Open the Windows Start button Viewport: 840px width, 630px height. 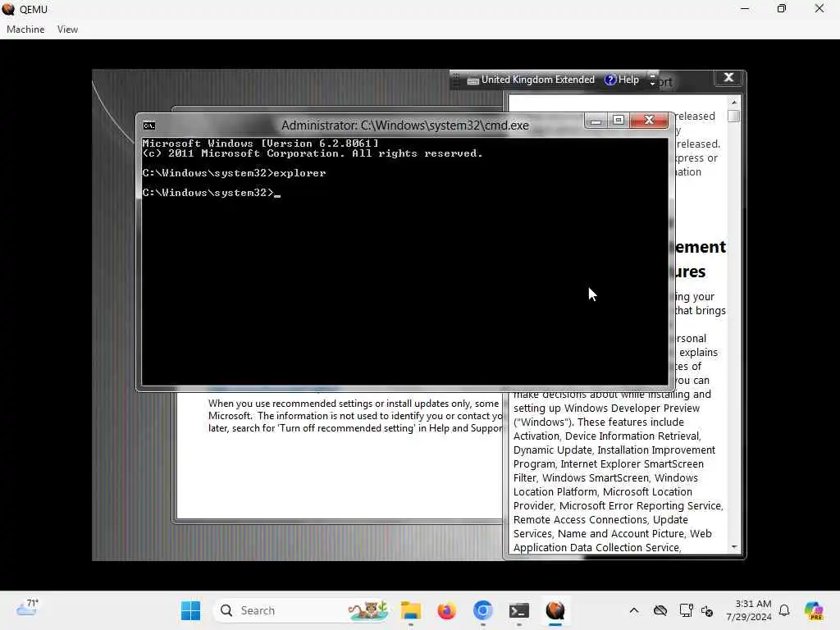coord(190,610)
